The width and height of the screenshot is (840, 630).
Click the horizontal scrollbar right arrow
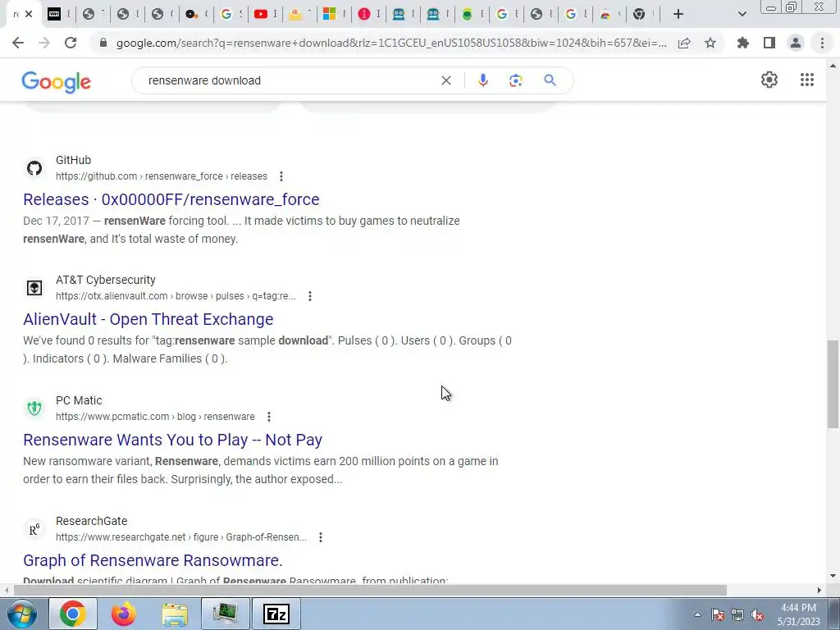(819, 591)
